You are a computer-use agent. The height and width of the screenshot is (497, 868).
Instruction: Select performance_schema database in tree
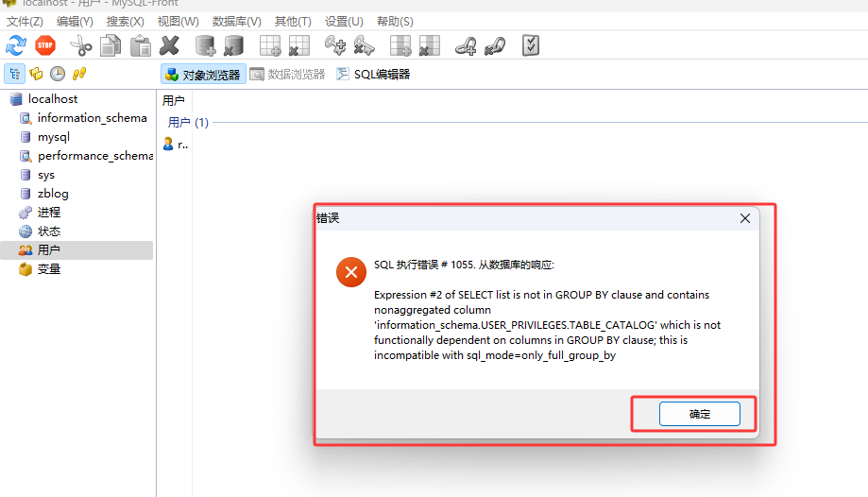point(95,156)
